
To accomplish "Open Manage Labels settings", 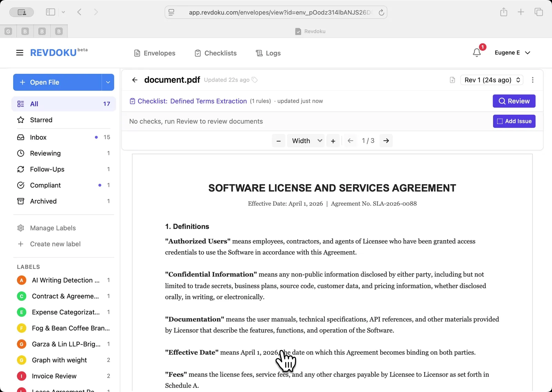I will click(52, 228).
